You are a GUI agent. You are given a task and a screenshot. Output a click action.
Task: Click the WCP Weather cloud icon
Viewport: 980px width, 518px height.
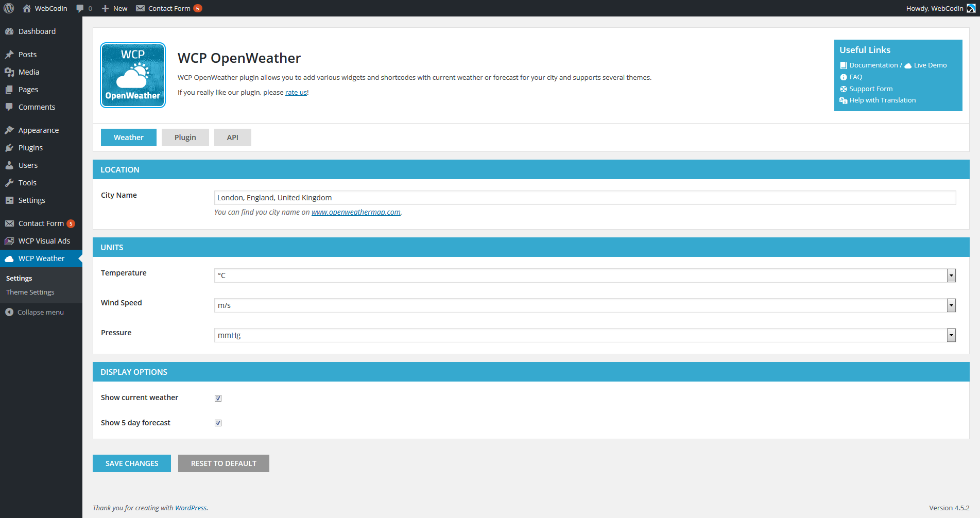tap(9, 259)
